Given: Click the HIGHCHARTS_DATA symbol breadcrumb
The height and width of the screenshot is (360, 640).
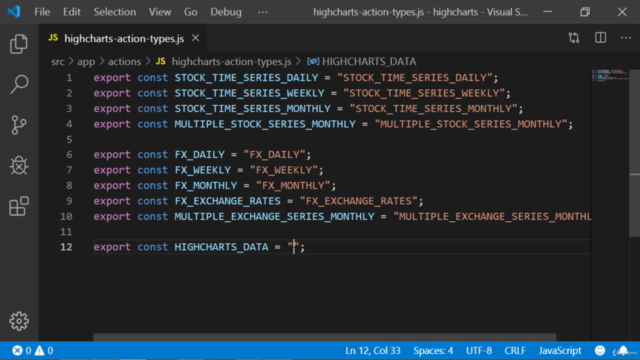Looking at the screenshot, I should tap(369, 62).
